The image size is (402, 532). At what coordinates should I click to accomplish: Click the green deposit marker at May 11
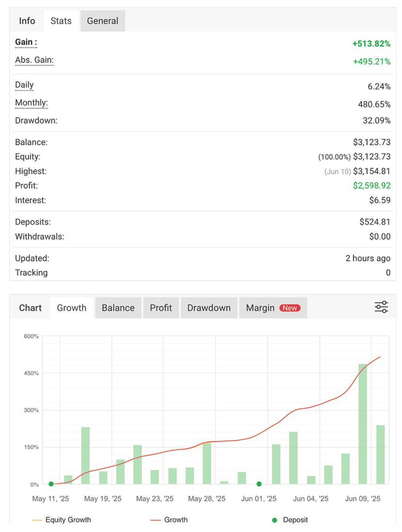[51, 484]
